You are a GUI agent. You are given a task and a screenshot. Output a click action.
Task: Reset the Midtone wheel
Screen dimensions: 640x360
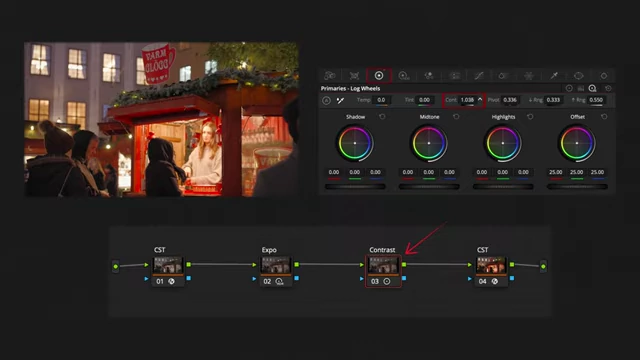click(456, 117)
